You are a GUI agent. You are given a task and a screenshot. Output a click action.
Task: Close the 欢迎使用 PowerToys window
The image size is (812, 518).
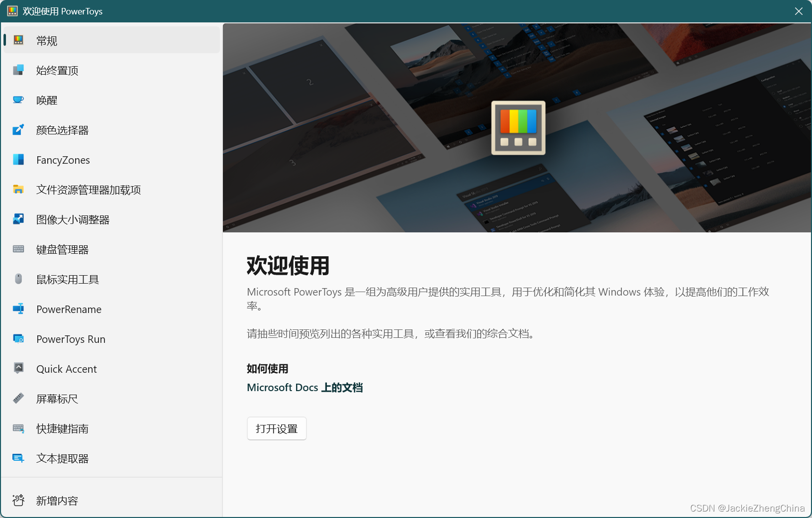799,11
